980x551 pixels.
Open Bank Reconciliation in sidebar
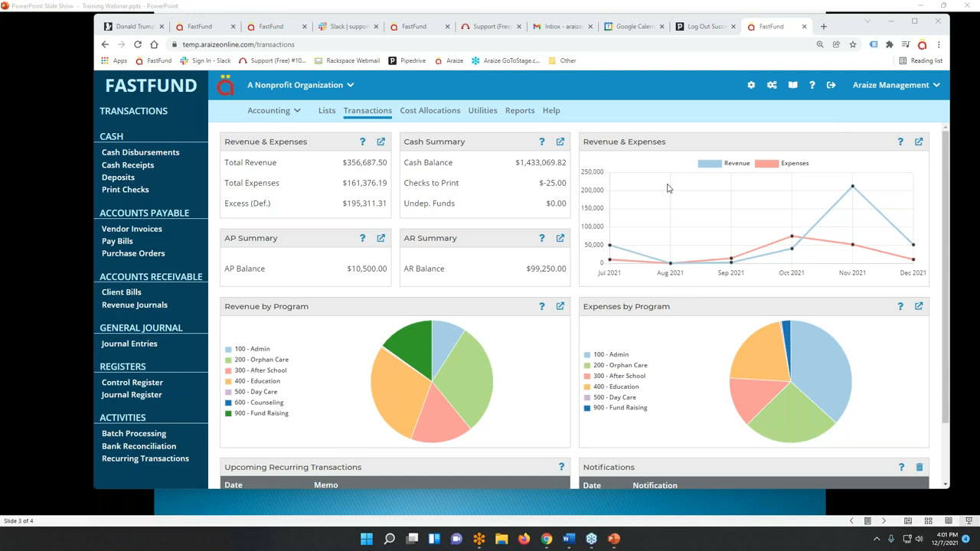(x=139, y=446)
